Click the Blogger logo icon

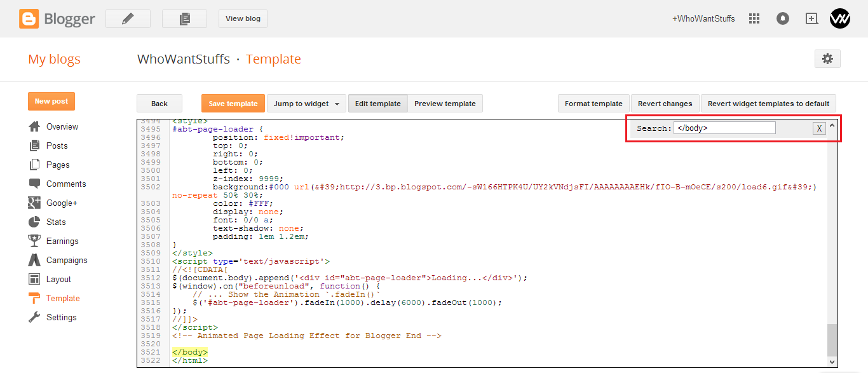pyautogui.click(x=29, y=19)
